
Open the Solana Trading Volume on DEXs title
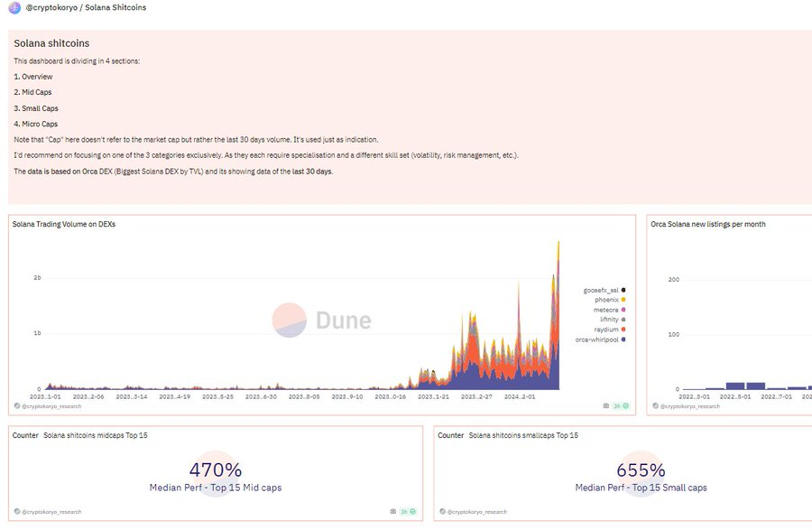click(x=63, y=224)
